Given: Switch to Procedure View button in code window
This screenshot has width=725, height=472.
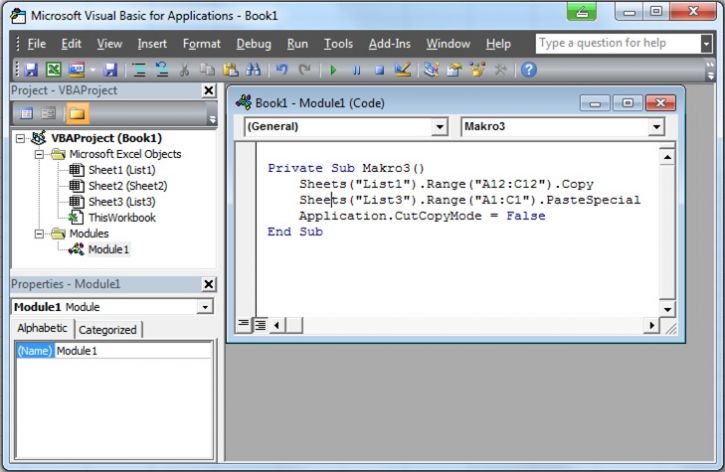Looking at the screenshot, I should pos(244,325).
